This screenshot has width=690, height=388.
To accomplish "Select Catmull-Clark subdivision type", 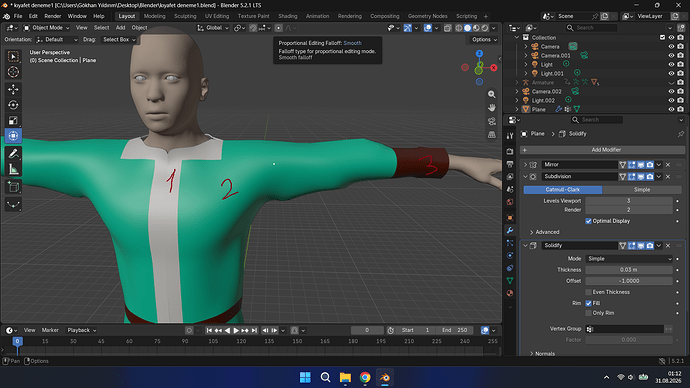I will tap(562, 190).
